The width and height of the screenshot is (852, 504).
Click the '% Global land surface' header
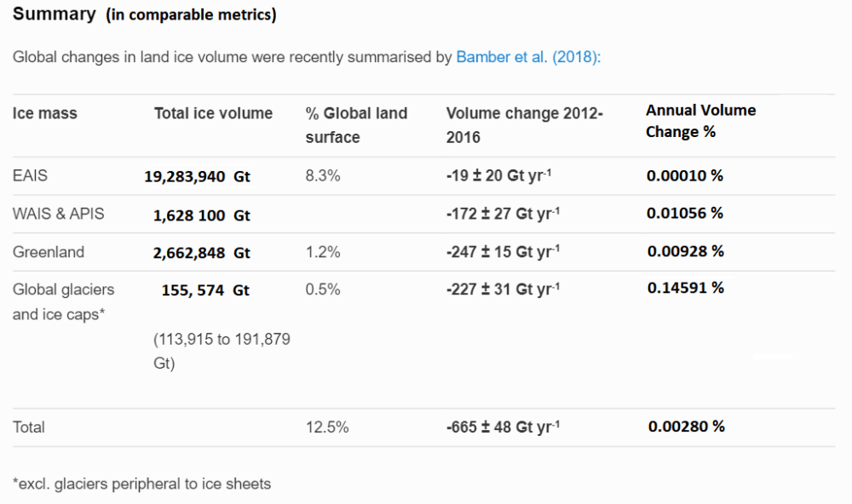tap(356, 124)
